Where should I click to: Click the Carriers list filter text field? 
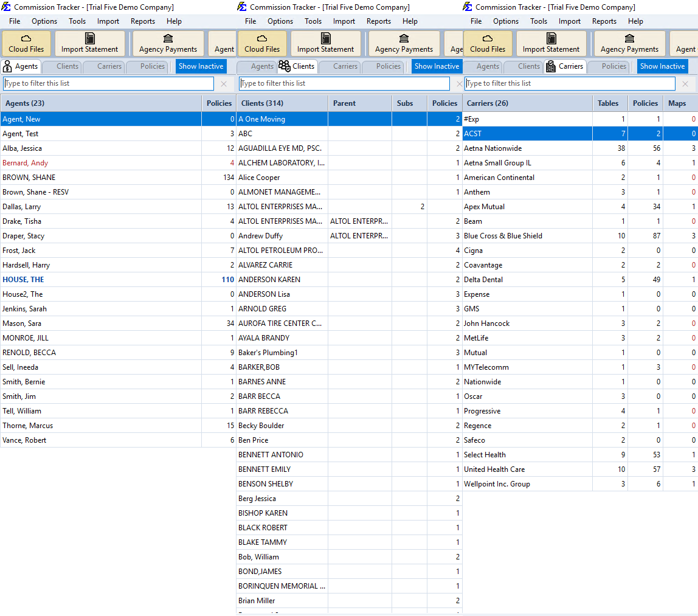pos(570,84)
